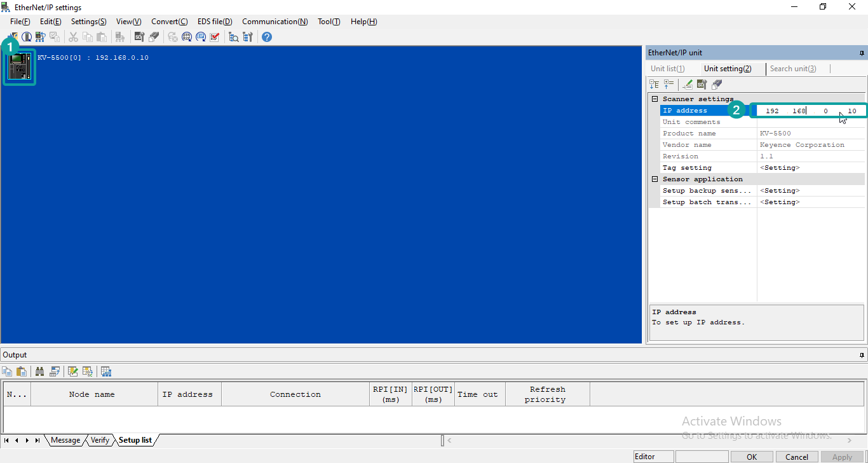The image size is (868, 463).
Task: Click the Unit comments value field
Action: 811,122
